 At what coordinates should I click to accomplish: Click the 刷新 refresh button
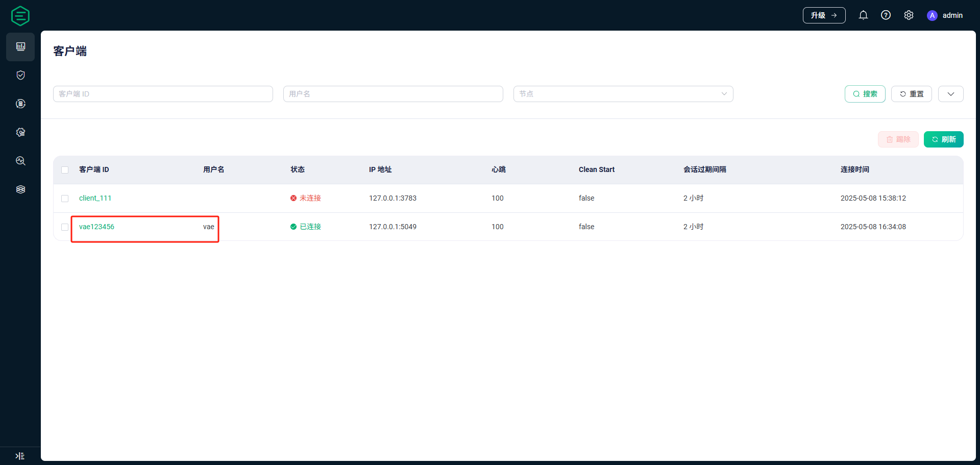coord(943,139)
